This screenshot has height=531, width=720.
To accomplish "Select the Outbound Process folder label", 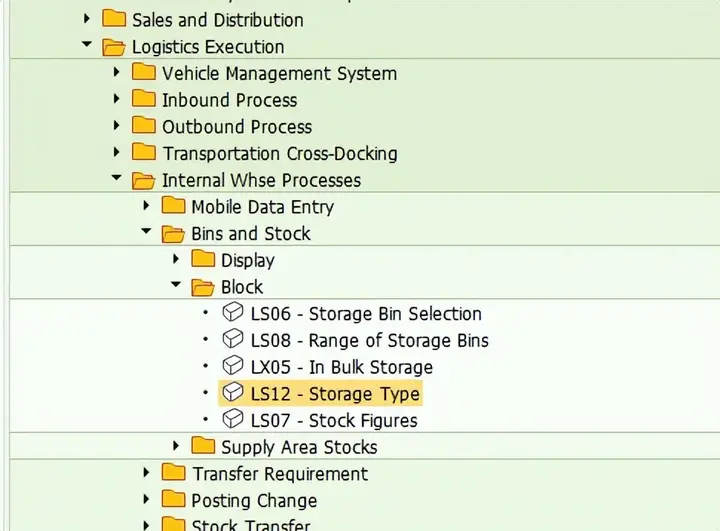I will click(237, 127).
